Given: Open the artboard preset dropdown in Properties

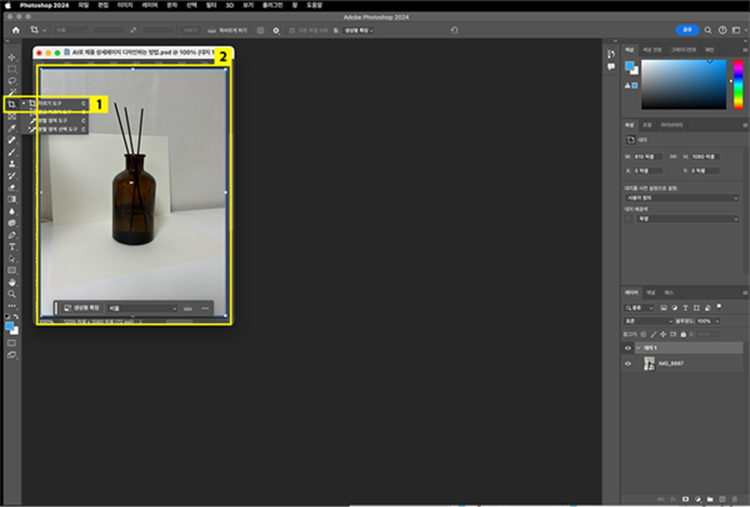Looking at the screenshot, I should (681, 198).
